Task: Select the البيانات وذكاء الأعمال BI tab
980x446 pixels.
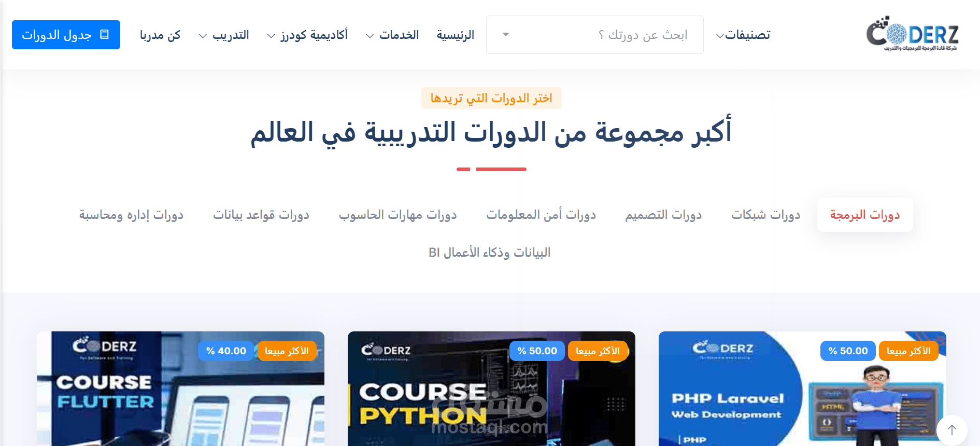Action: (490, 253)
